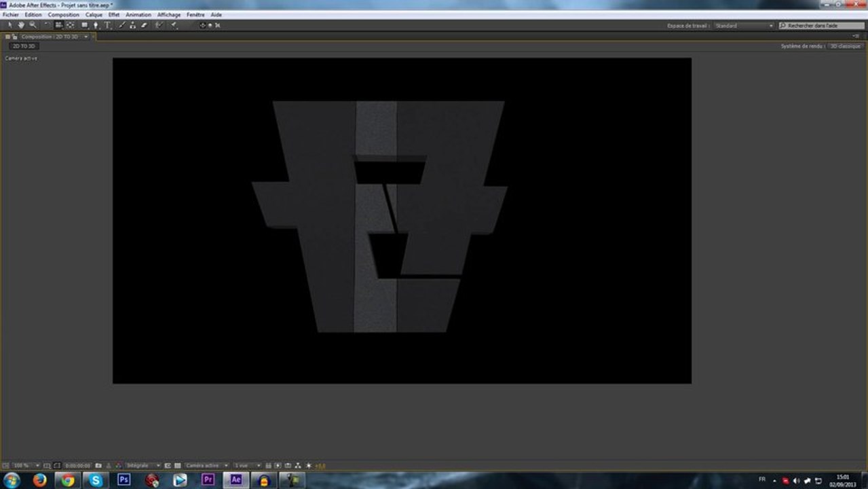Open the Affichage menu

tap(169, 14)
